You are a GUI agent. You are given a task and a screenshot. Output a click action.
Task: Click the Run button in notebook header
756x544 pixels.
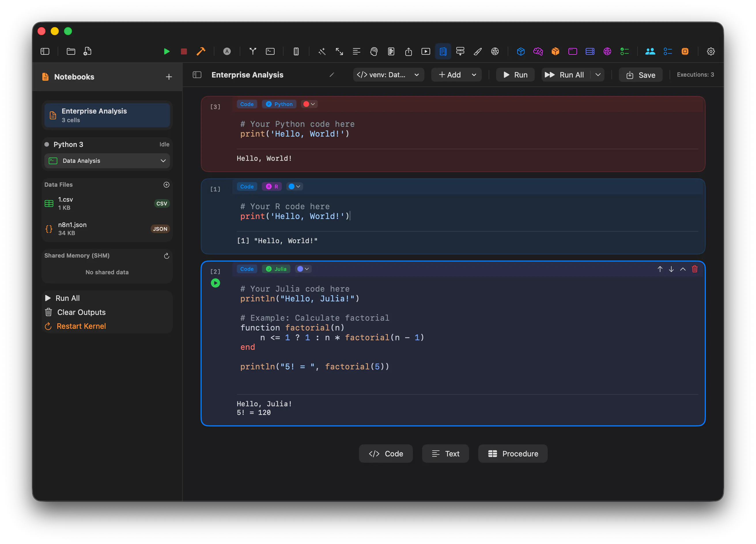point(516,75)
